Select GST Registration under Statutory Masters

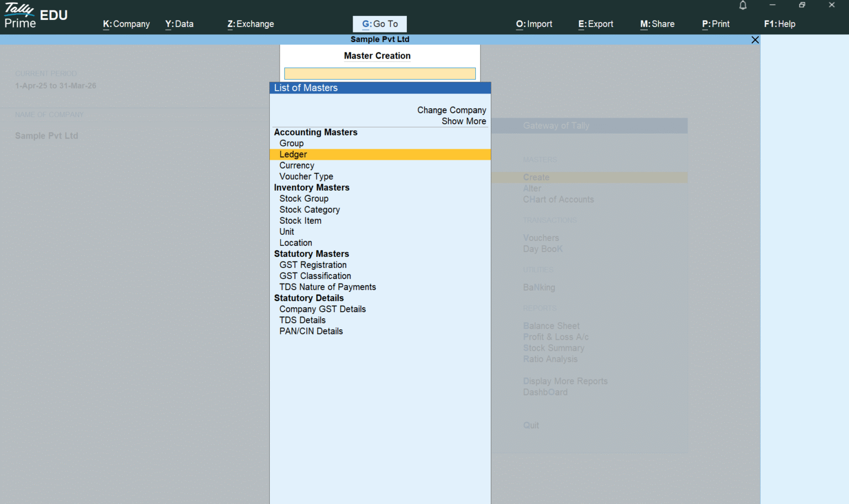click(313, 265)
